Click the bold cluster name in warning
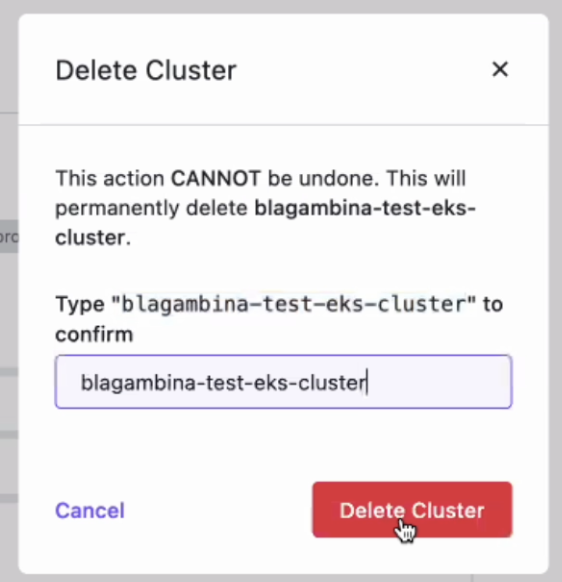The width and height of the screenshot is (562, 582). pyautogui.click(x=265, y=222)
